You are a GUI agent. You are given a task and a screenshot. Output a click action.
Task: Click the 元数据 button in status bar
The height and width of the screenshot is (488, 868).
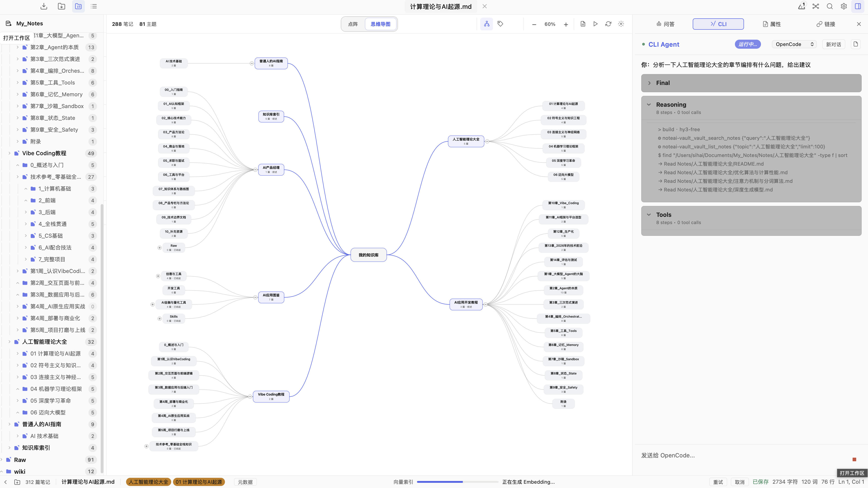[245, 482]
